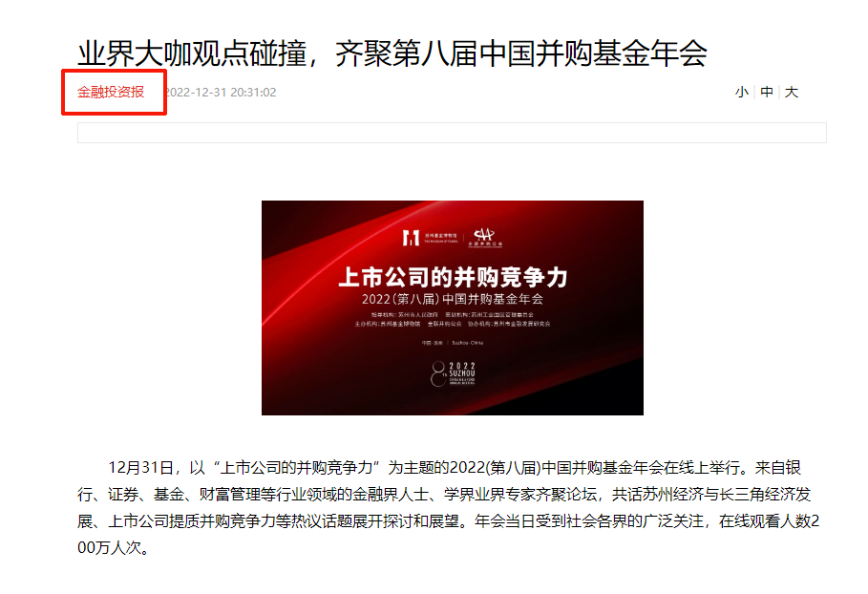Open the 金融投资报 source link

pos(111,92)
